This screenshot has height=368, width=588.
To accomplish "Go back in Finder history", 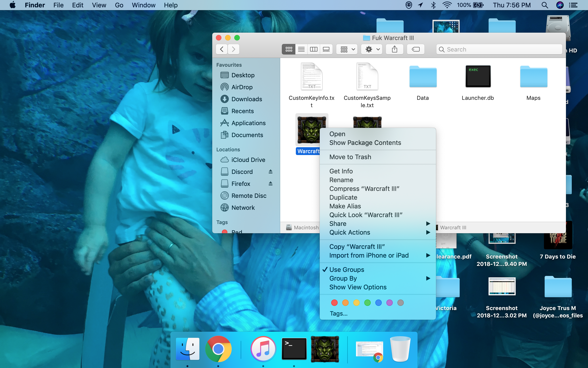I will pyautogui.click(x=222, y=49).
